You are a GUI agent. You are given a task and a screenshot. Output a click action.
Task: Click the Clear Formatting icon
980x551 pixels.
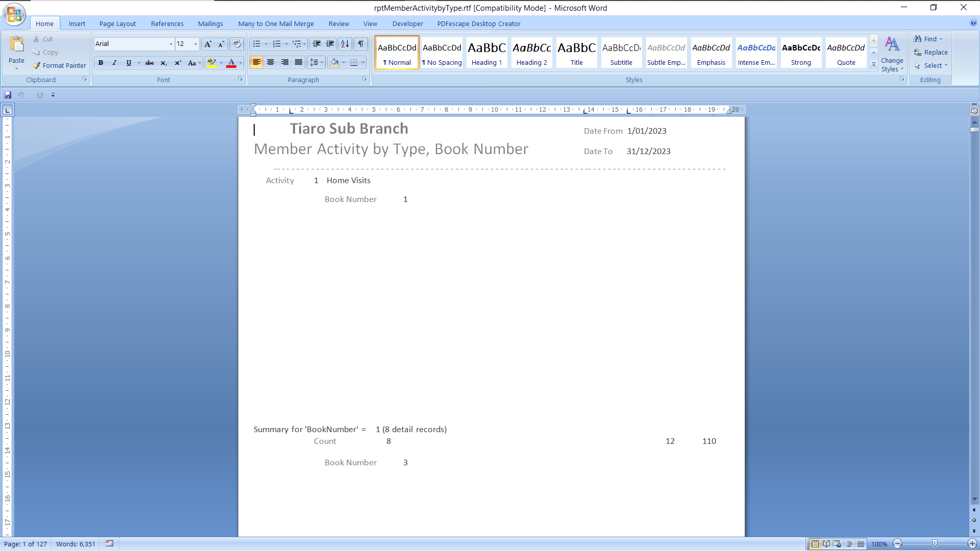(237, 44)
